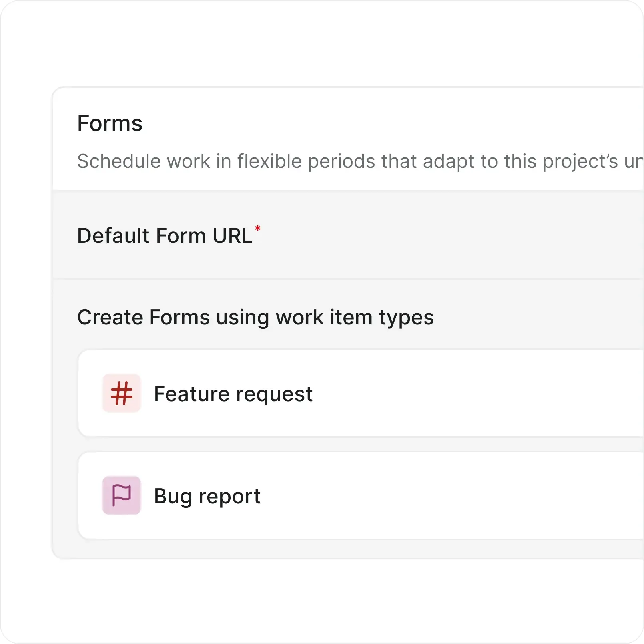
Task: Select the Feature request work item type
Action: [233, 394]
